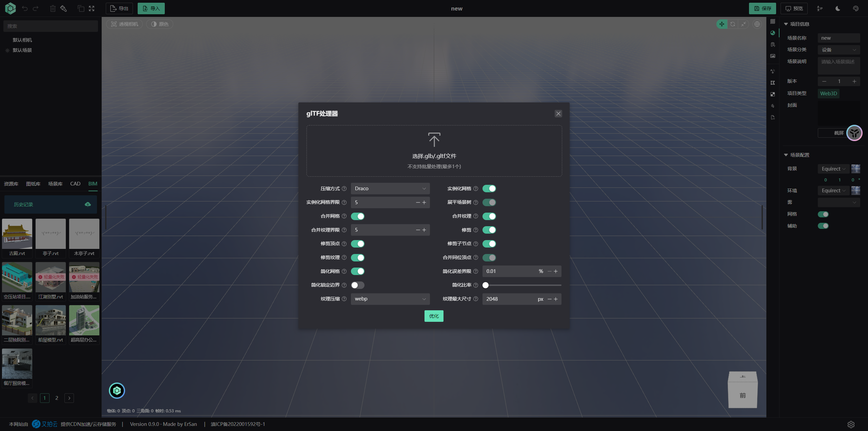The image size is (868, 431).
Task: Toggle the 实例化网格 switch
Action: [x=489, y=189]
